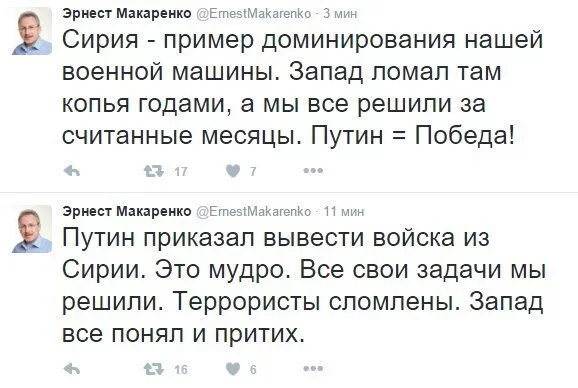
Task: Open Эрнест Макаренко name on second tweet
Action: coord(127,211)
